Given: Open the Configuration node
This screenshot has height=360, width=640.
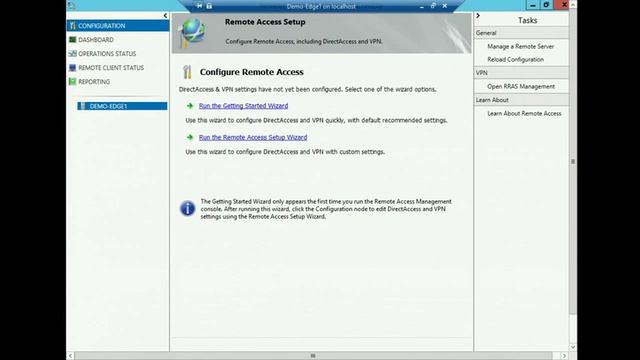Looking at the screenshot, I should tap(118, 26).
